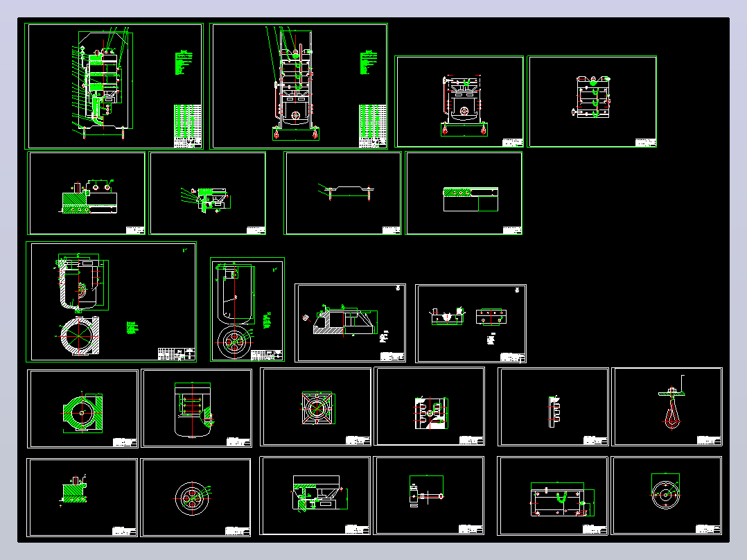Select the small green hatched block with pin sheet
Screen dimensions: 747x560
(x=82, y=498)
